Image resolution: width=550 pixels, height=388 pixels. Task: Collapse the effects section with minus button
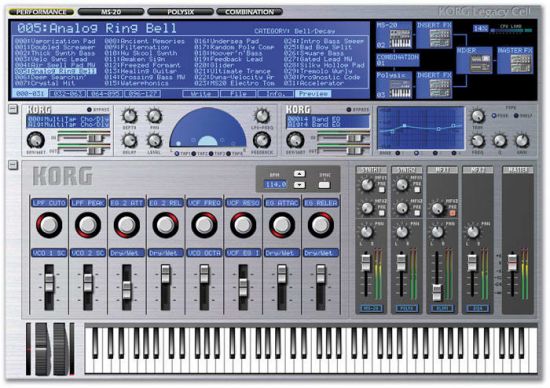[x=13, y=109]
